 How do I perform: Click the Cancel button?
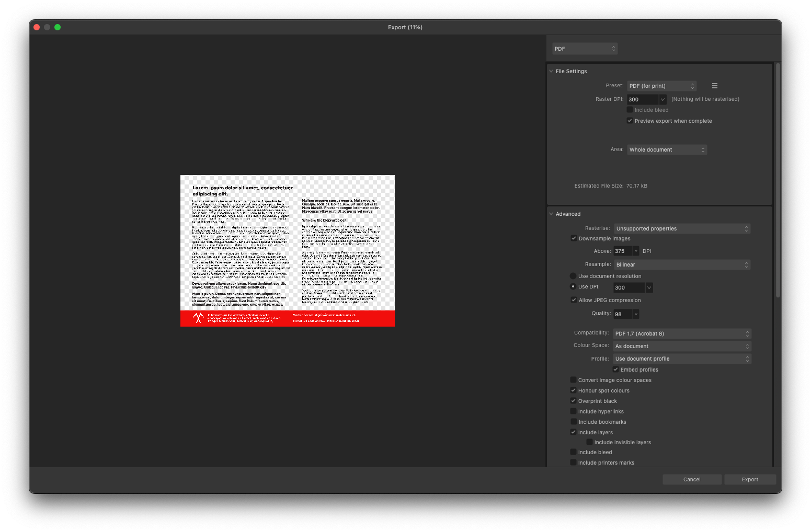[692, 479]
